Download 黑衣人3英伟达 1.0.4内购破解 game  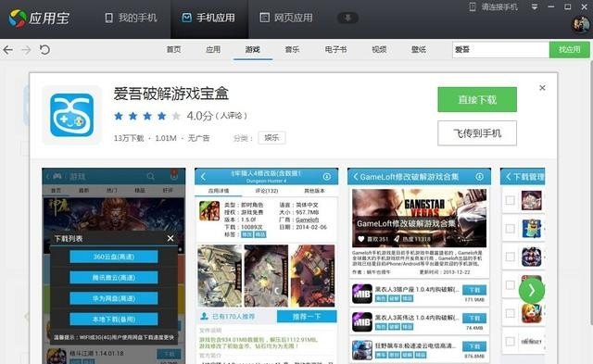pyautogui.click(x=474, y=318)
